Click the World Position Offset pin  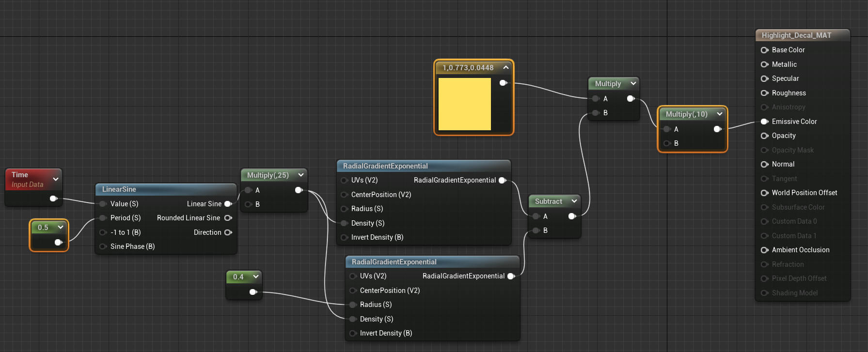[x=764, y=193]
